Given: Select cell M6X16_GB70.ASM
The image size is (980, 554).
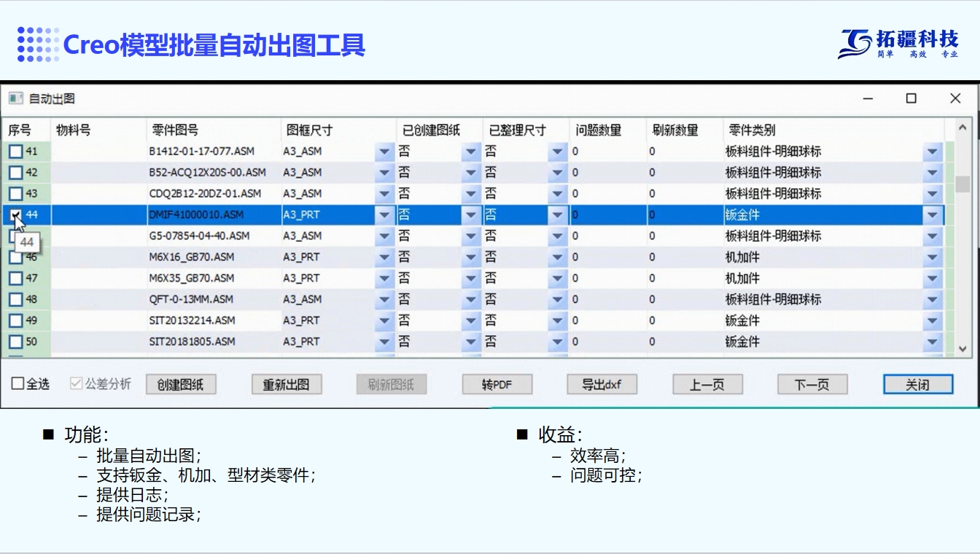Looking at the screenshot, I should click(214, 257).
